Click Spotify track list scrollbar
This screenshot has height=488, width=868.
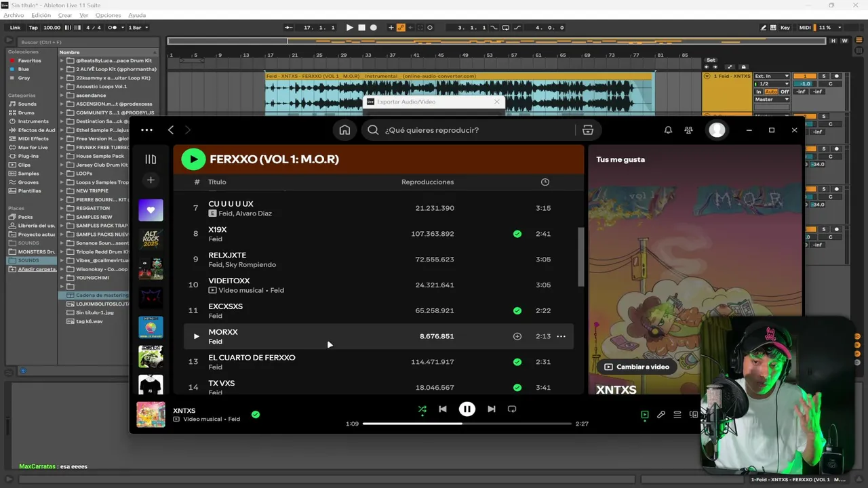[x=580, y=256]
